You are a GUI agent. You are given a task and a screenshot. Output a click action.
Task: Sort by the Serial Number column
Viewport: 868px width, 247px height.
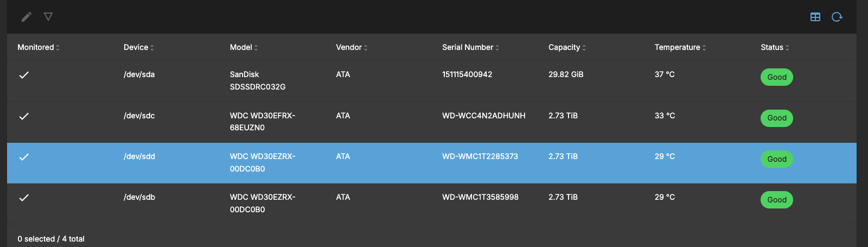point(468,47)
